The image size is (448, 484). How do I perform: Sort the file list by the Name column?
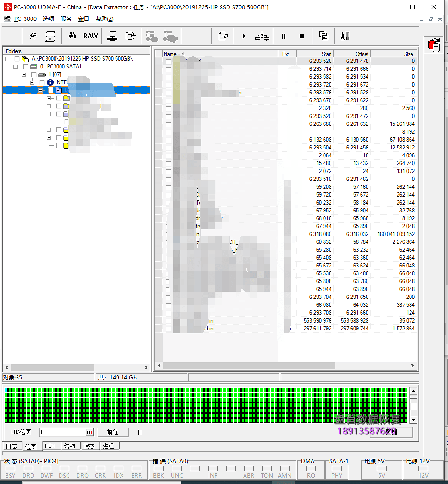coord(220,54)
